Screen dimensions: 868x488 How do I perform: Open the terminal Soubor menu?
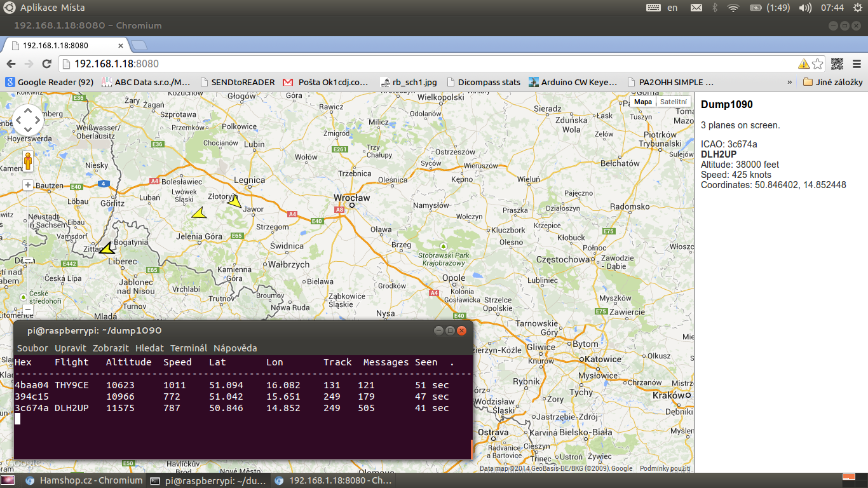[32, 348]
